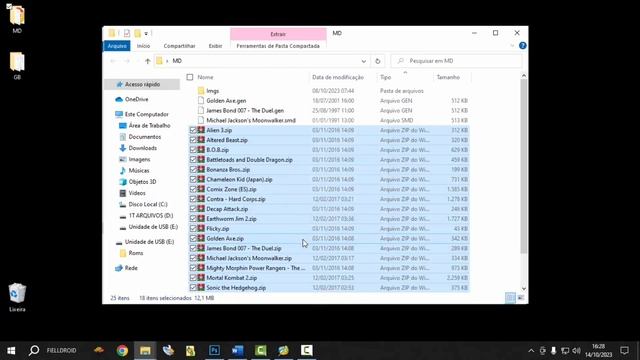640x360 pixels.
Task: Show hidden system tray icons chevron
Action: coord(531,350)
